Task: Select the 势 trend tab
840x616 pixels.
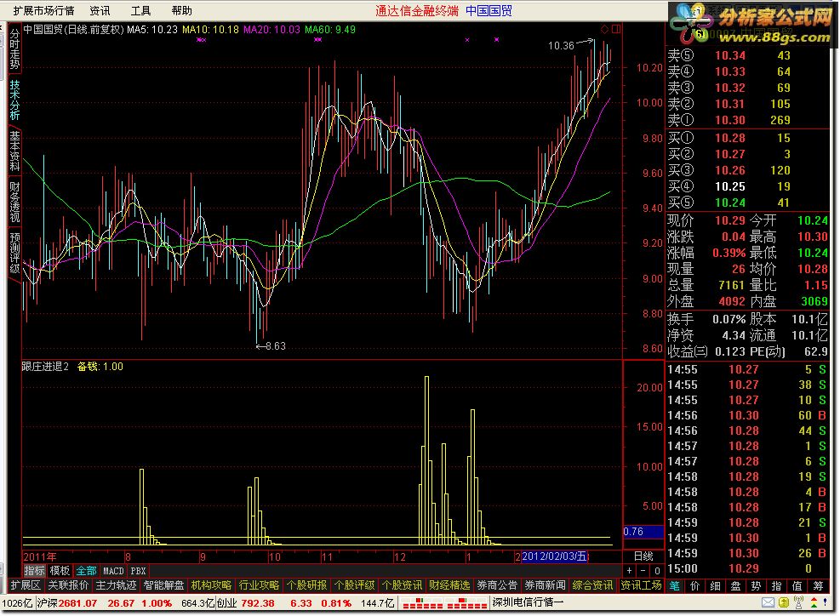Action: click(756, 586)
